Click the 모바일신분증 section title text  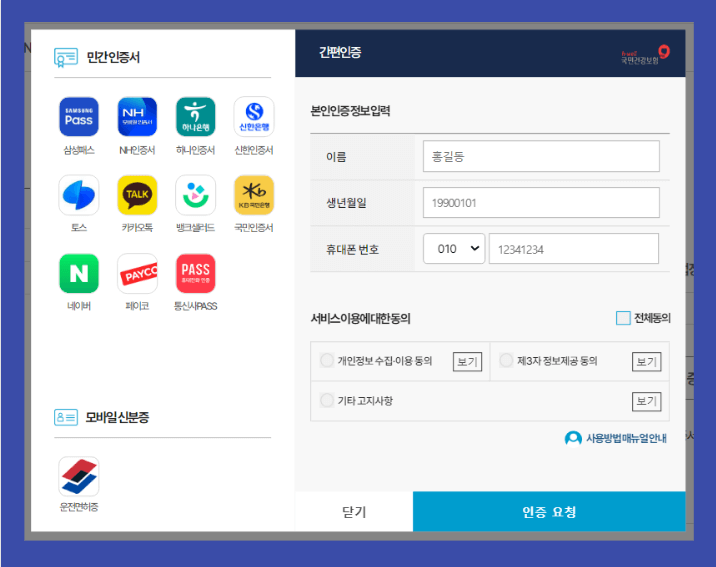(117, 417)
